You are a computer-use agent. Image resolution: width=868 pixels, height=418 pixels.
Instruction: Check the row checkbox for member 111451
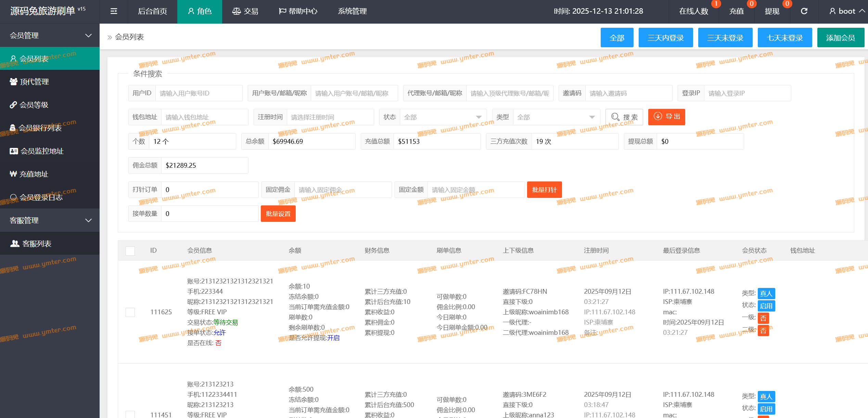coord(130,414)
